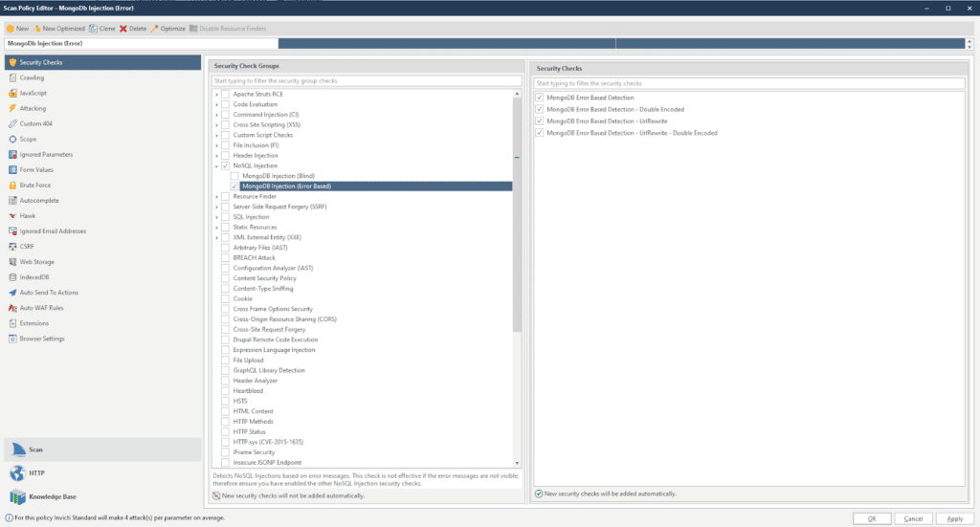This screenshot has width=980, height=527.
Task: Click the Cancel button
Action: (x=913, y=518)
